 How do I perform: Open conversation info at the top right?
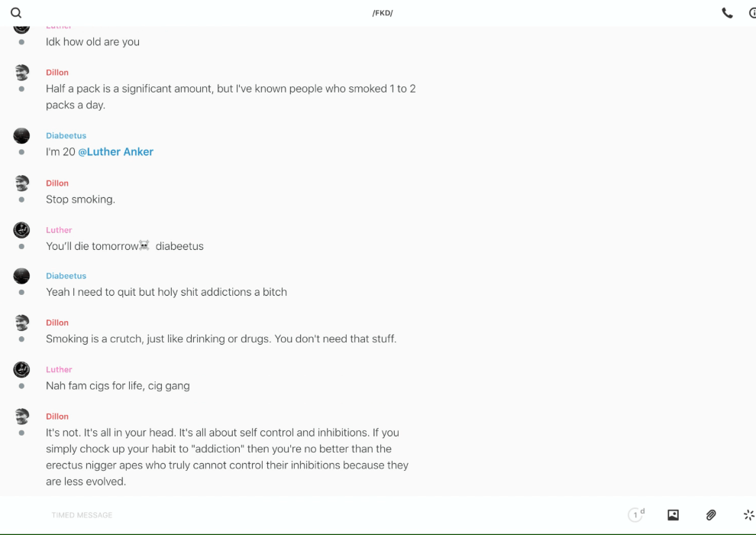752,13
